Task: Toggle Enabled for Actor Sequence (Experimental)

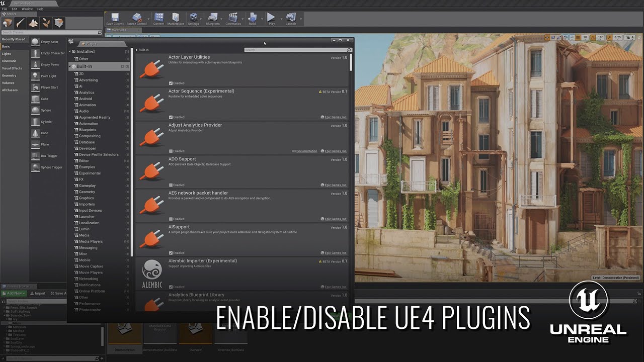Action: point(171,117)
